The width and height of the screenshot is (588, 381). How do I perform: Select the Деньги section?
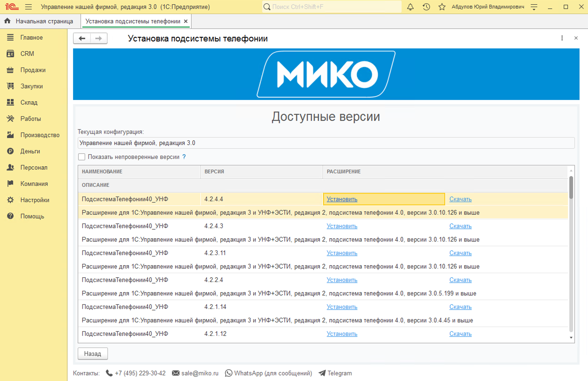[30, 151]
